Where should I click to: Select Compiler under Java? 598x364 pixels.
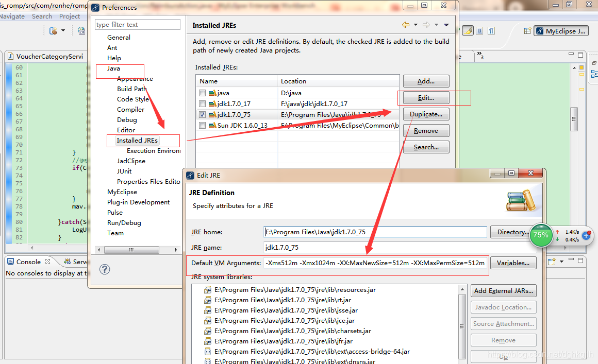click(130, 109)
